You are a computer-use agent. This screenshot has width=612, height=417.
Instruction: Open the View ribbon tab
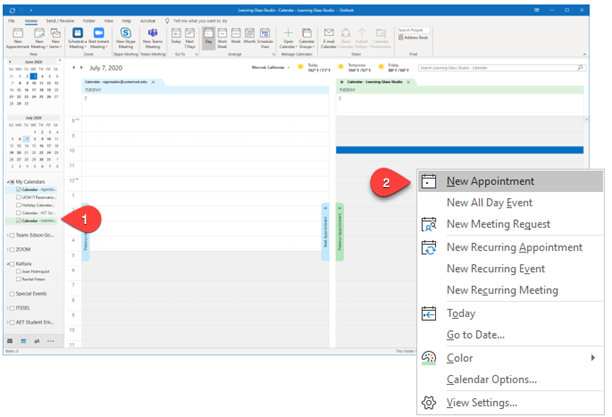(x=109, y=21)
